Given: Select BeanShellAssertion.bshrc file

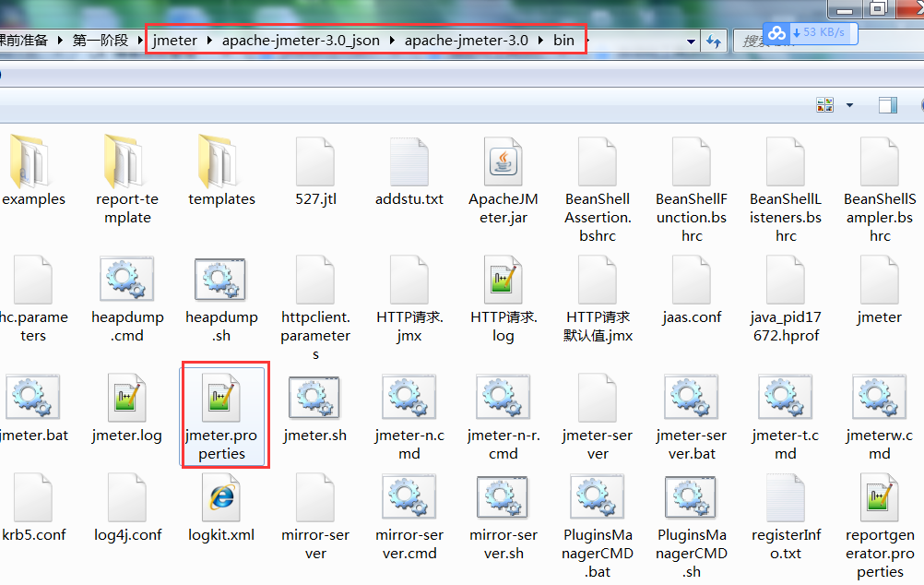Looking at the screenshot, I should tap(598, 190).
